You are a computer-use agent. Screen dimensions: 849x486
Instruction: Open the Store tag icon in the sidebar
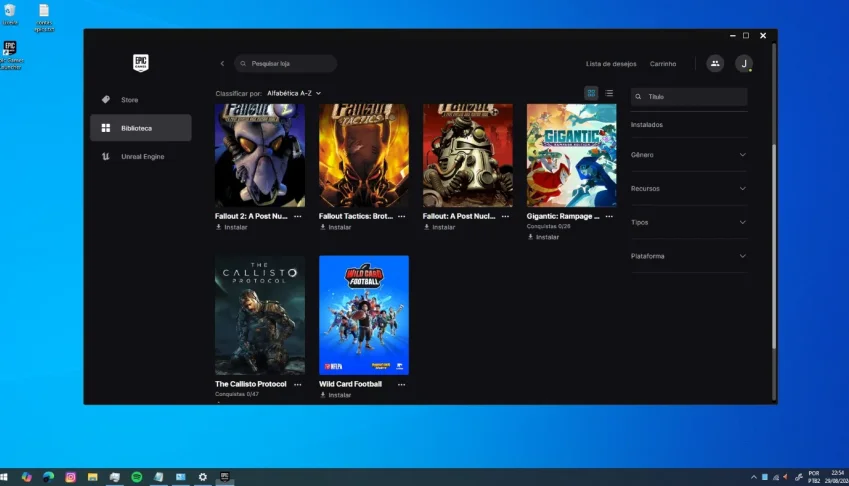click(x=106, y=100)
